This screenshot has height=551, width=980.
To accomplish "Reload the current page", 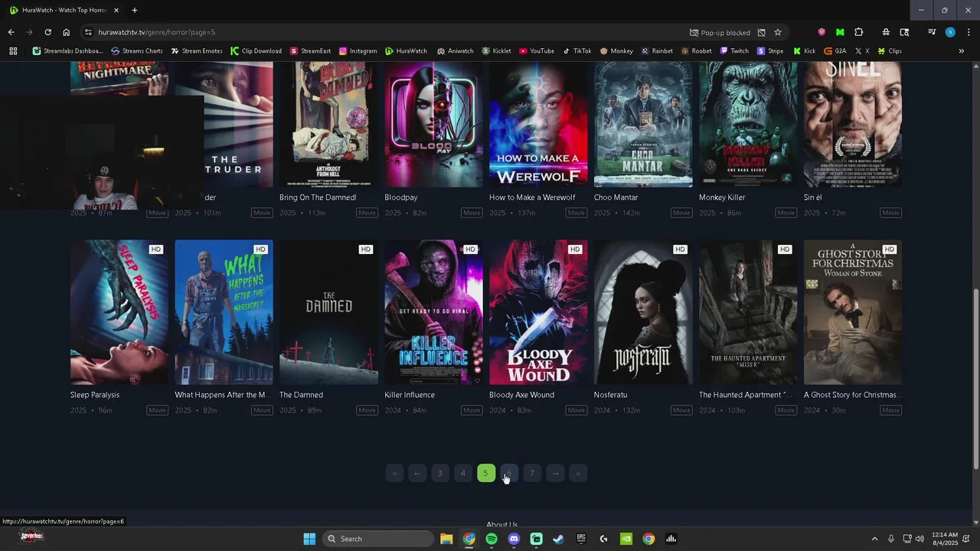I will click(x=47, y=32).
